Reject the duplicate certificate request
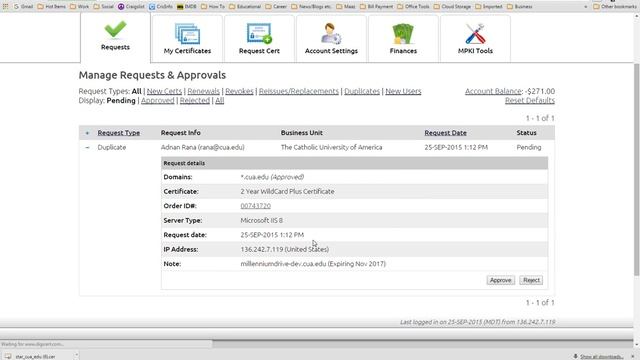 pyautogui.click(x=531, y=280)
